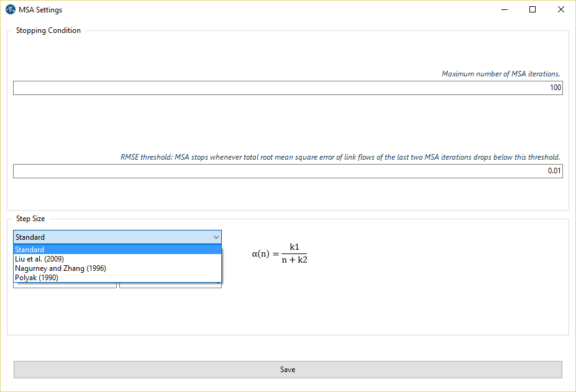Click the Stopping Condition group label
This screenshot has height=392, width=576.
[x=48, y=30]
